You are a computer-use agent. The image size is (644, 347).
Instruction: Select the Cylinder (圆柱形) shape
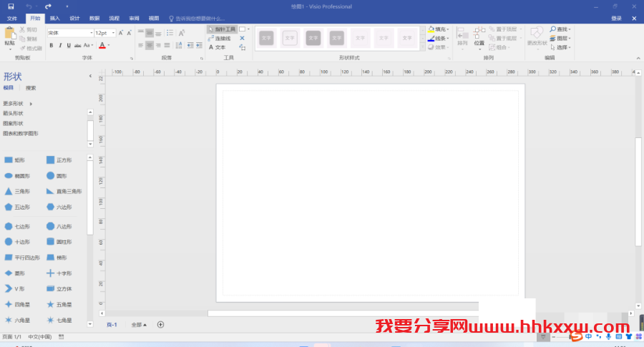[59, 242]
